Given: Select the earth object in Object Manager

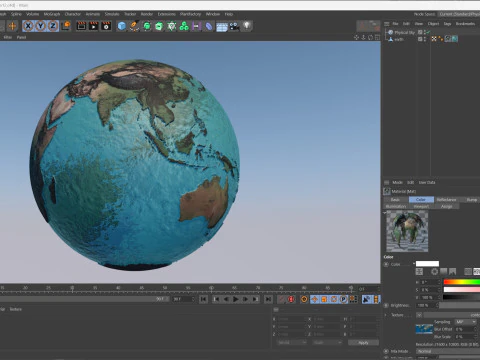Looking at the screenshot, I should click(x=399, y=39).
